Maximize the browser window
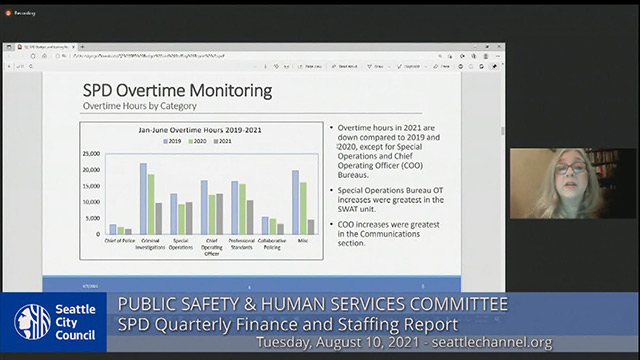The width and height of the screenshot is (640, 360). click(487, 47)
